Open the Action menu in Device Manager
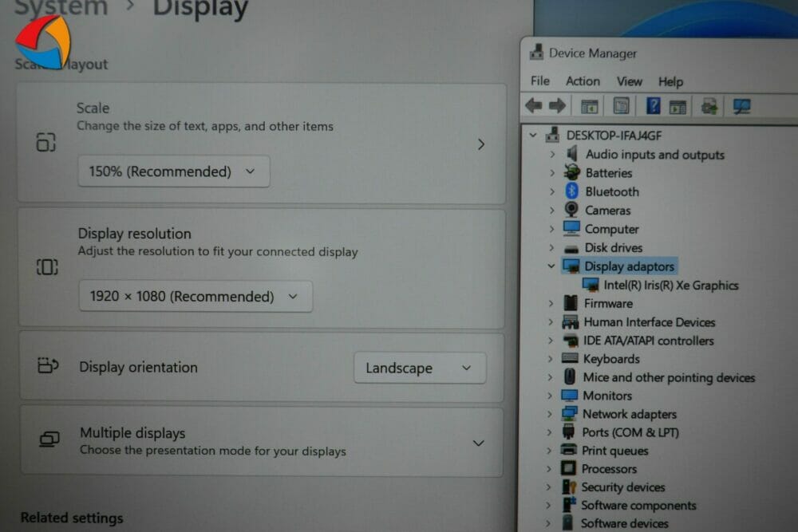This screenshot has width=798, height=532. [x=583, y=81]
